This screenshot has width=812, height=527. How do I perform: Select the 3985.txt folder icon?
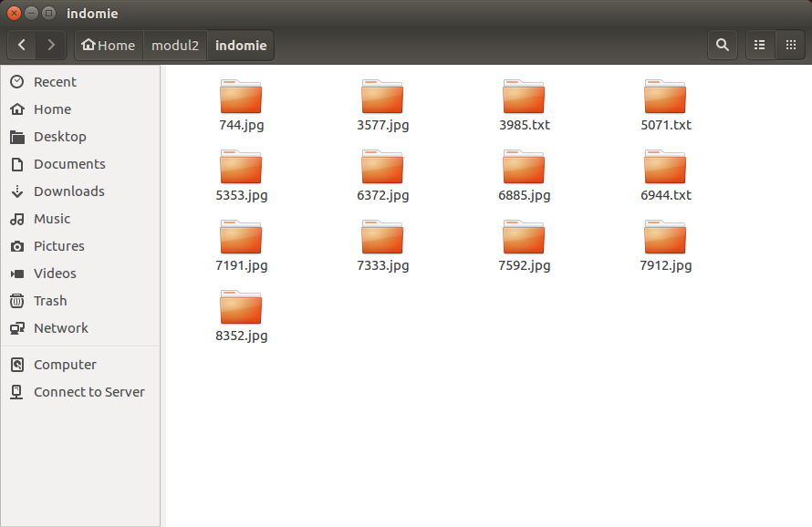pos(524,97)
